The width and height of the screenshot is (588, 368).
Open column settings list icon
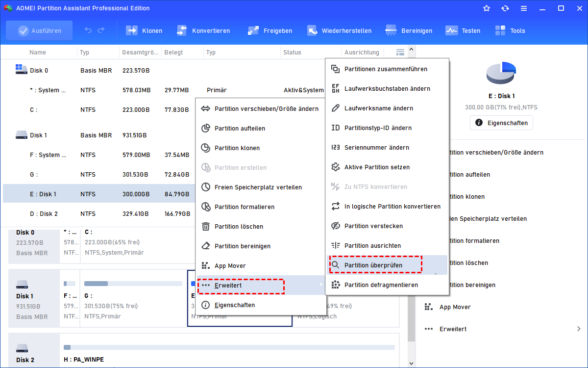pyautogui.click(x=400, y=52)
